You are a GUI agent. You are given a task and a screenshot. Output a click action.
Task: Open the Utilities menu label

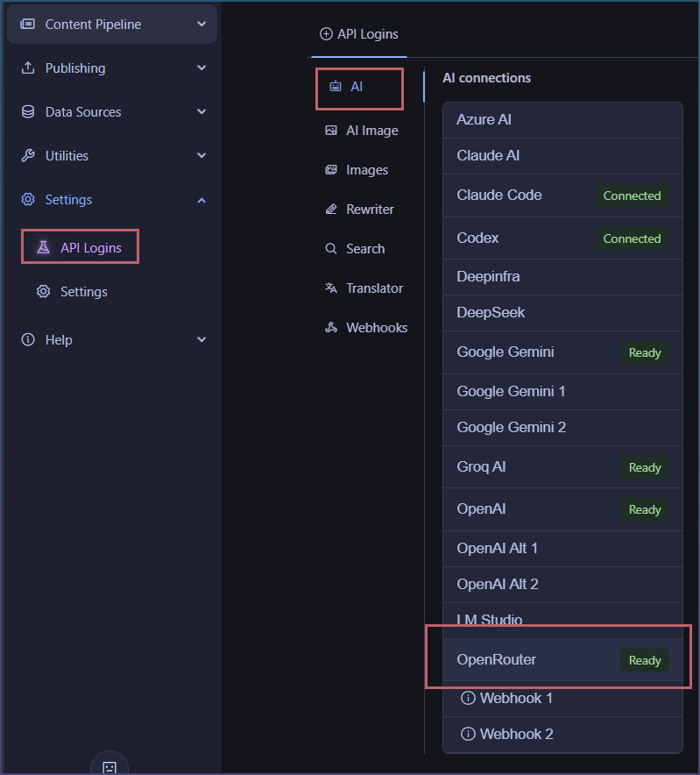(x=67, y=156)
